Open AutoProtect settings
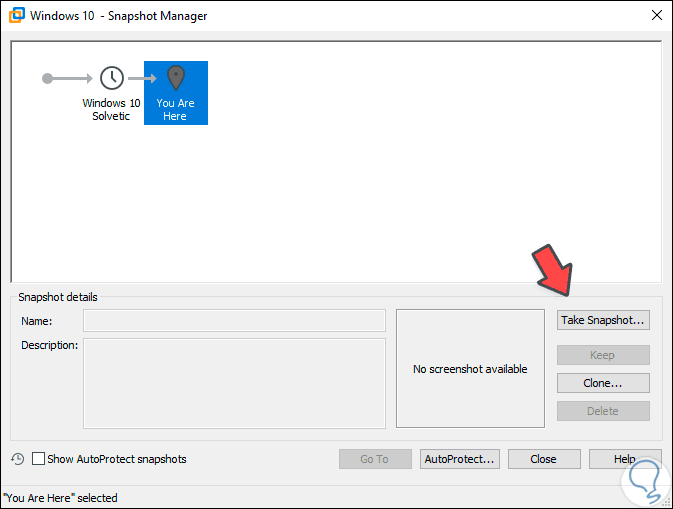The width and height of the screenshot is (673, 509). point(460,459)
